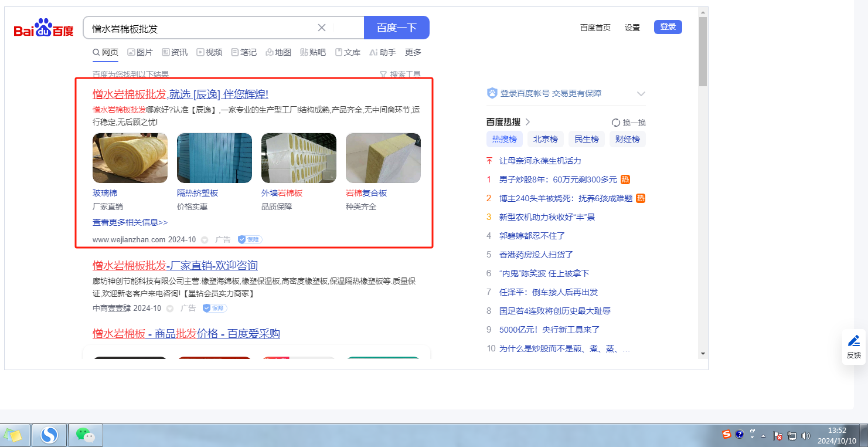Switch to the 视频 search tab
The width and height of the screenshot is (868, 447).
pos(209,52)
